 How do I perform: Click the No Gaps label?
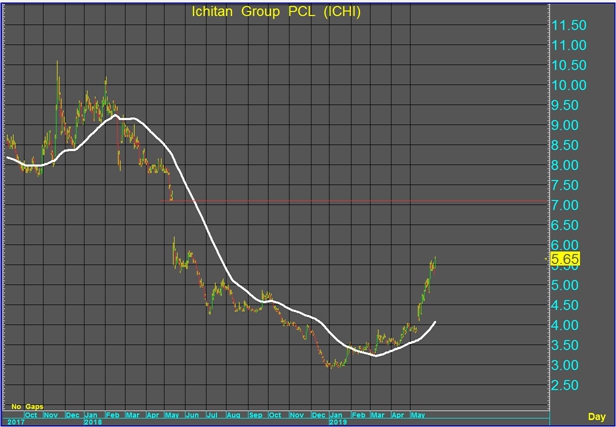coord(27,407)
